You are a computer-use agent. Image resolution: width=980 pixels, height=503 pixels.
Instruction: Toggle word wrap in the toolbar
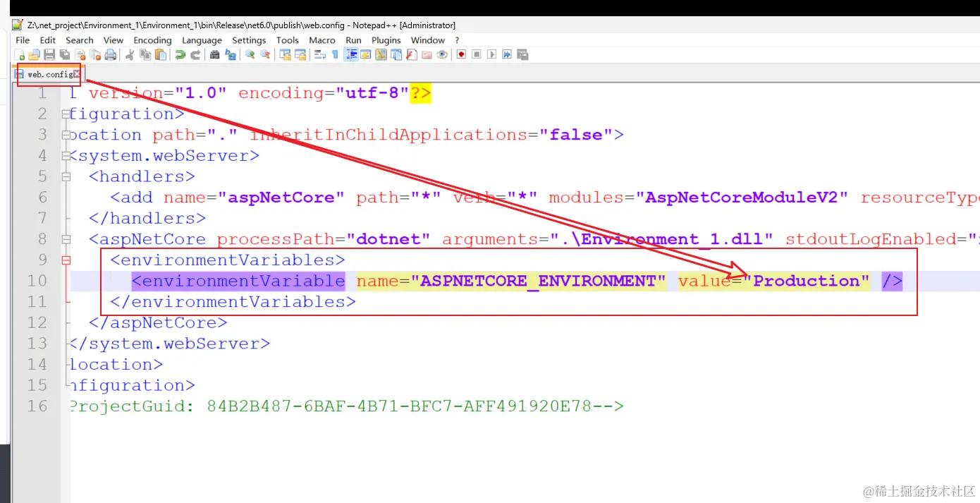pyautogui.click(x=319, y=54)
